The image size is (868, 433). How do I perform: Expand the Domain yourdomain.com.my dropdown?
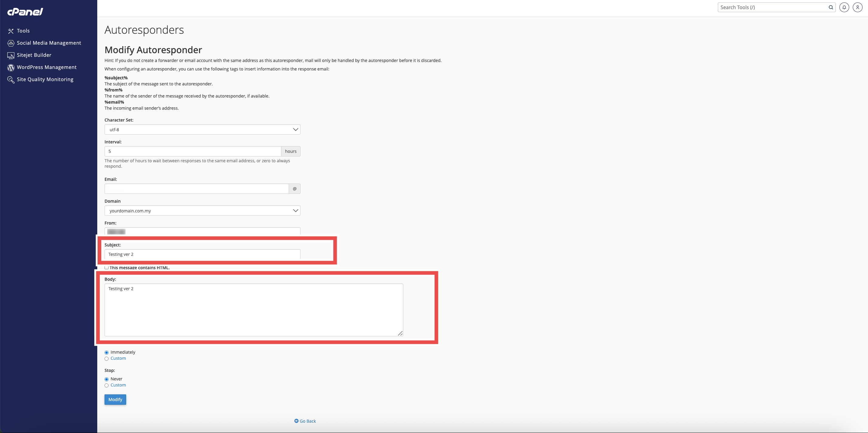pos(202,211)
